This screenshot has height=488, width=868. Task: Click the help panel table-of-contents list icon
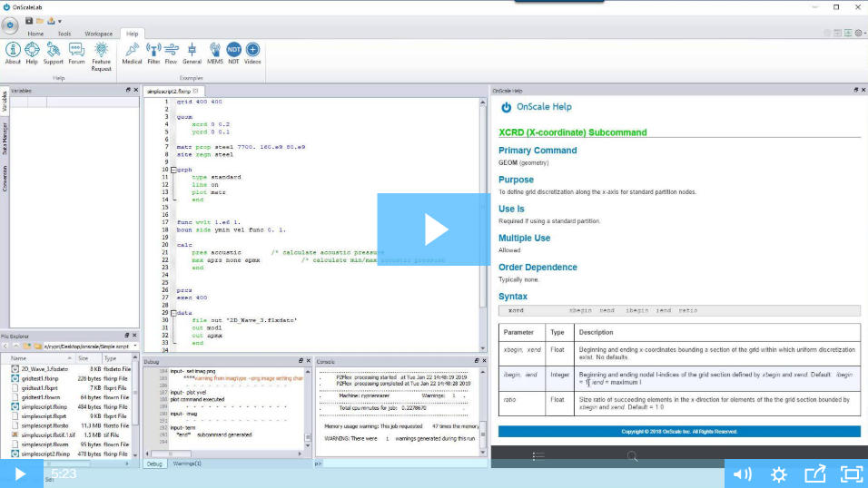point(538,456)
